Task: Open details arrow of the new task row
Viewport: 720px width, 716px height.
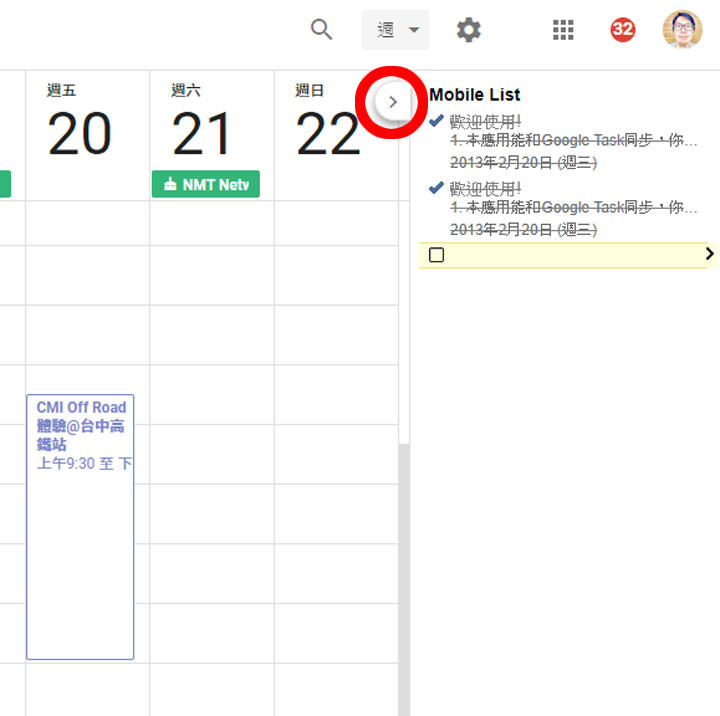Action: tap(710, 254)
